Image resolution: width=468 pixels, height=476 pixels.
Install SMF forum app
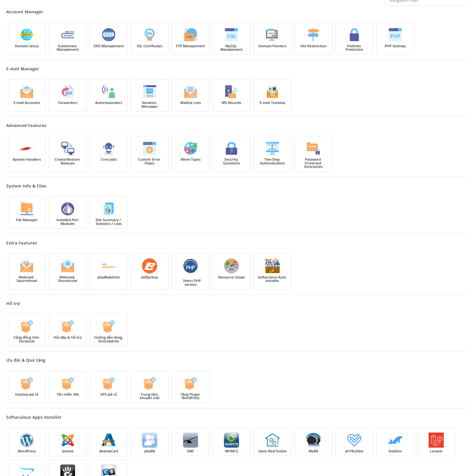click(x=191, y=442)
